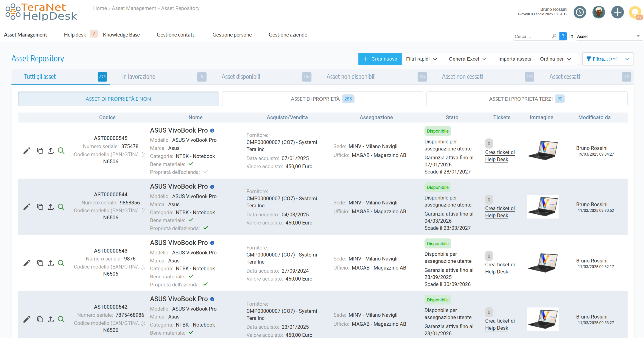Switch to Tutti gli asset tab
644x338 pixels.
60,77
